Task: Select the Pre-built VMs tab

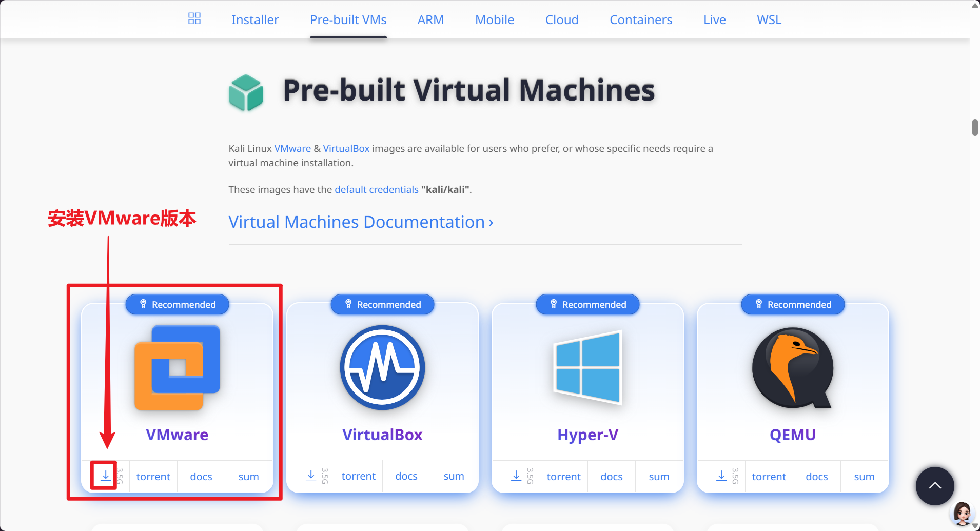Action: tap(348, 19)
